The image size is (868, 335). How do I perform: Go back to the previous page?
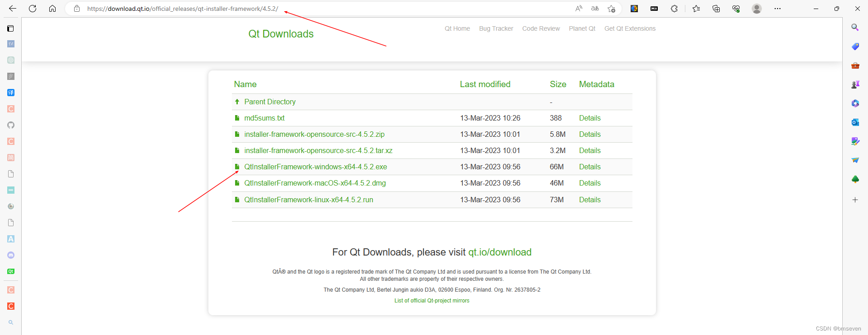pos(13,9)
